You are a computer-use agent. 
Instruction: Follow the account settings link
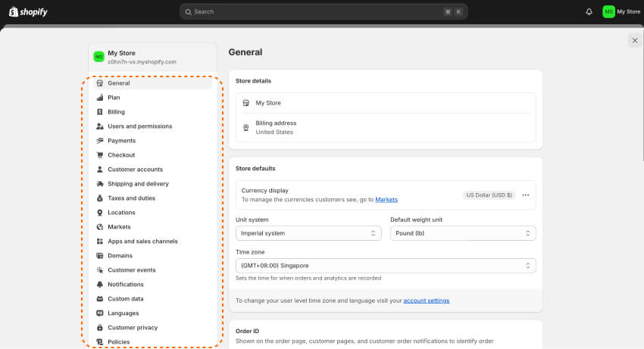[427, 301]
